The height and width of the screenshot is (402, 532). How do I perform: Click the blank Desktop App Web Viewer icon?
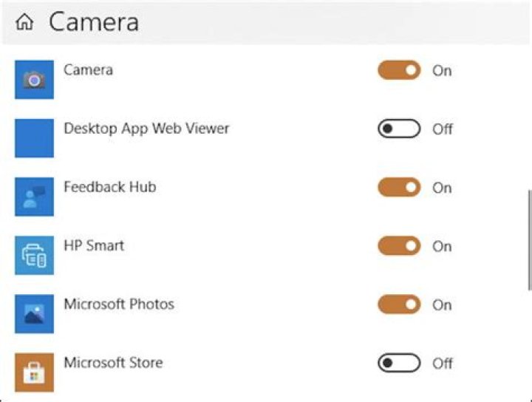click(x=34, y=137)
